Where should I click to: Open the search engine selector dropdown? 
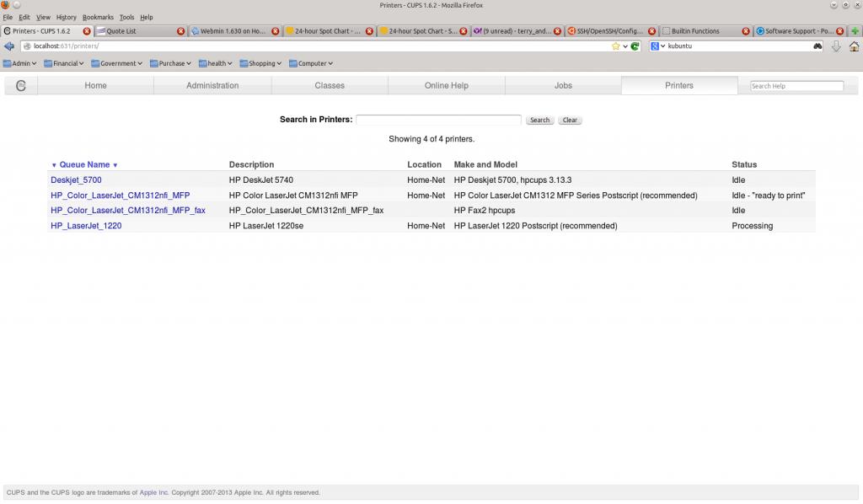click(657, 46)
